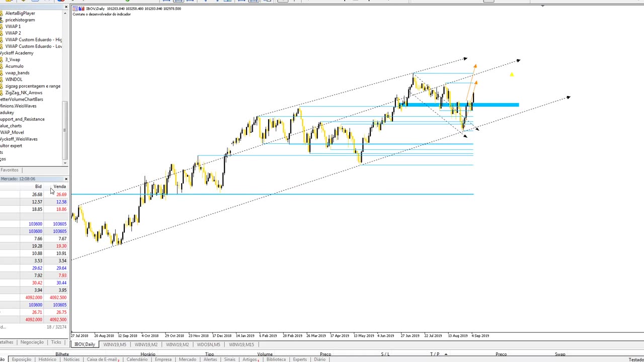The width and height of the screenshot is (644, 362).
Task: Select Support_and_Resistance in Navigator
Action: coord(22,119)
